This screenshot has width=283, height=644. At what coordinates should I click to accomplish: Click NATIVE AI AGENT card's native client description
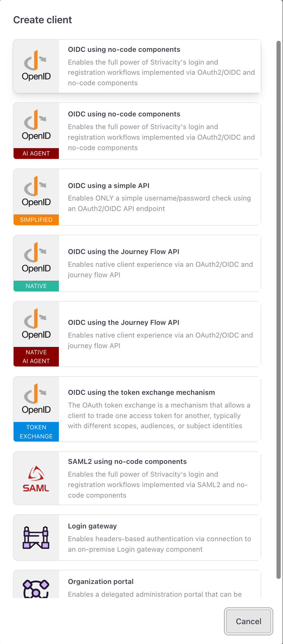pos(160,340)
